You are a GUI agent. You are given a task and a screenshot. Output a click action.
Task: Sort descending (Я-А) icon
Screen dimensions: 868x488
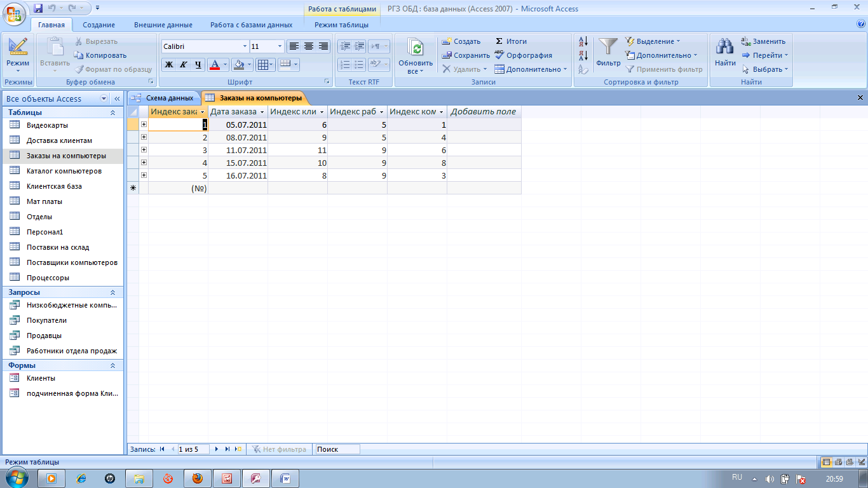point(583,55)
